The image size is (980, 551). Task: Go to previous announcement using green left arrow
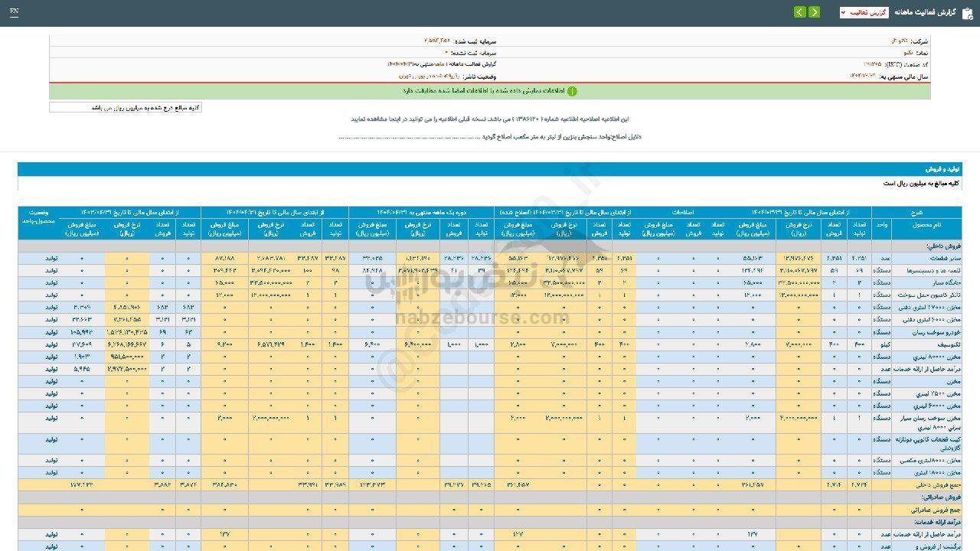[x=800, y=12]
